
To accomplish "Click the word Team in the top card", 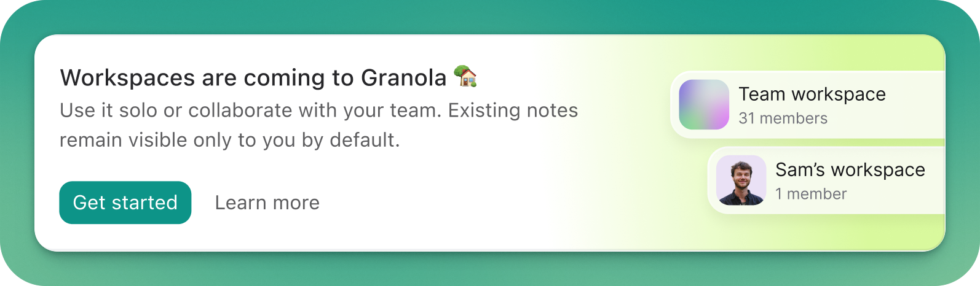I will tap(762, 94).
